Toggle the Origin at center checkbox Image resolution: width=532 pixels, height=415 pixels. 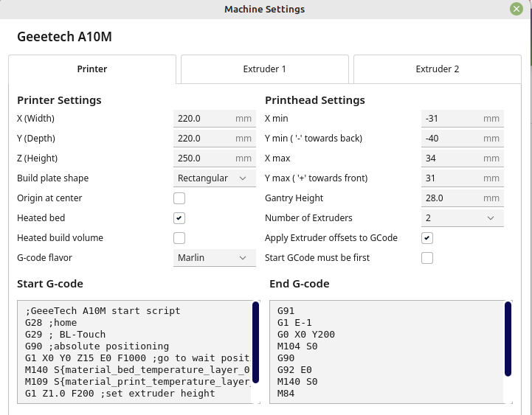(179, 198)
